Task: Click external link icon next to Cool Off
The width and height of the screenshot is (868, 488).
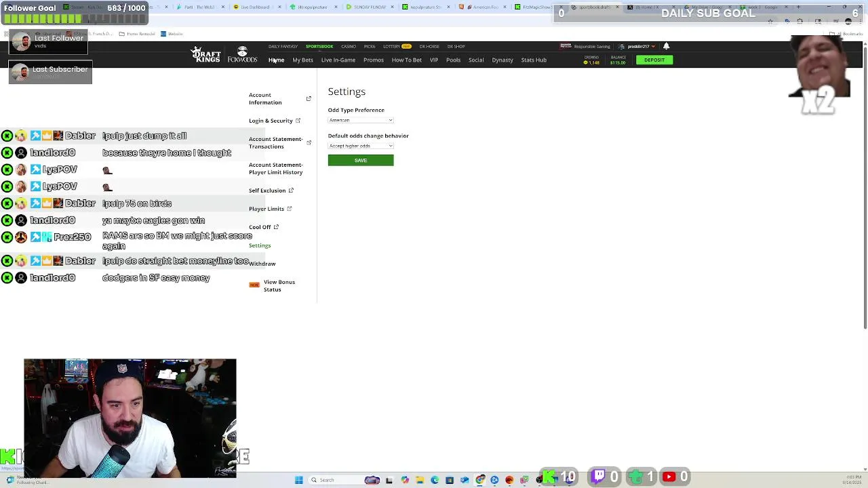Action: 276,227
